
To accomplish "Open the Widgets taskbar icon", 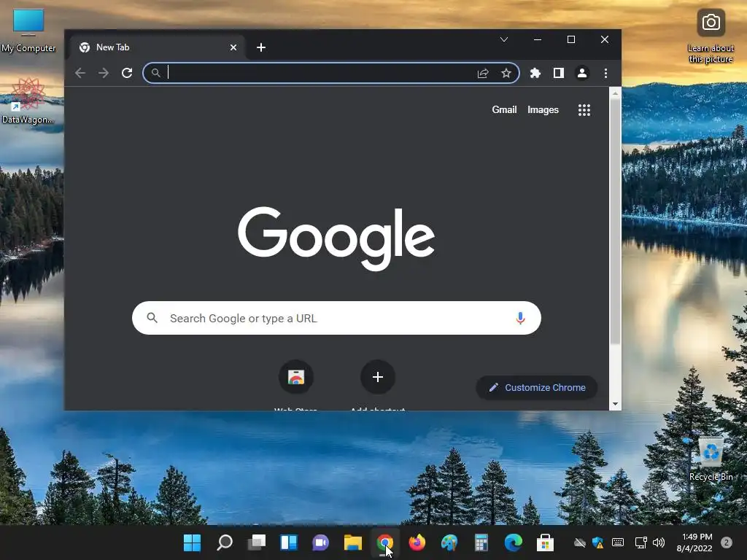I will (289, 542).
